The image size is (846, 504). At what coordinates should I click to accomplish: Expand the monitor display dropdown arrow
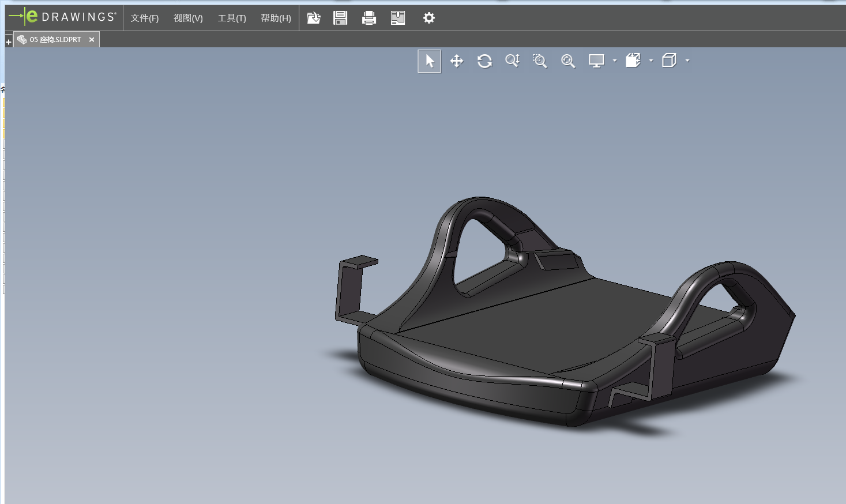(615, 61)
